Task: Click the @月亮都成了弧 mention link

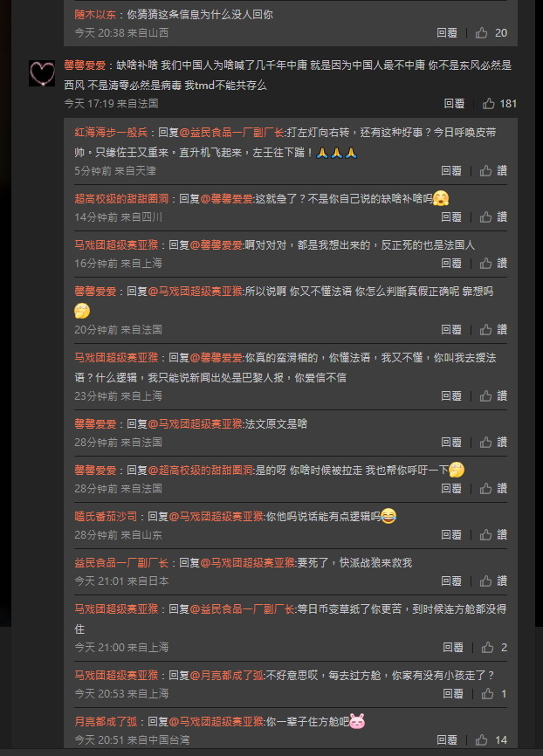Action: pos(227,676)
